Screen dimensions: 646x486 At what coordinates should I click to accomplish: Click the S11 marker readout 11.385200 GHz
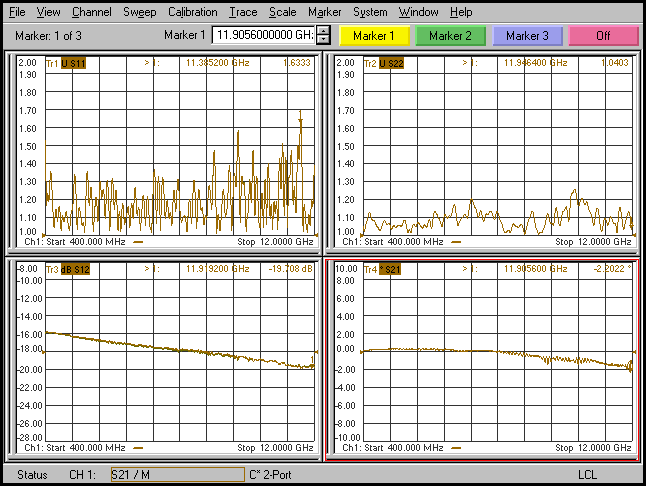point(218,63)
